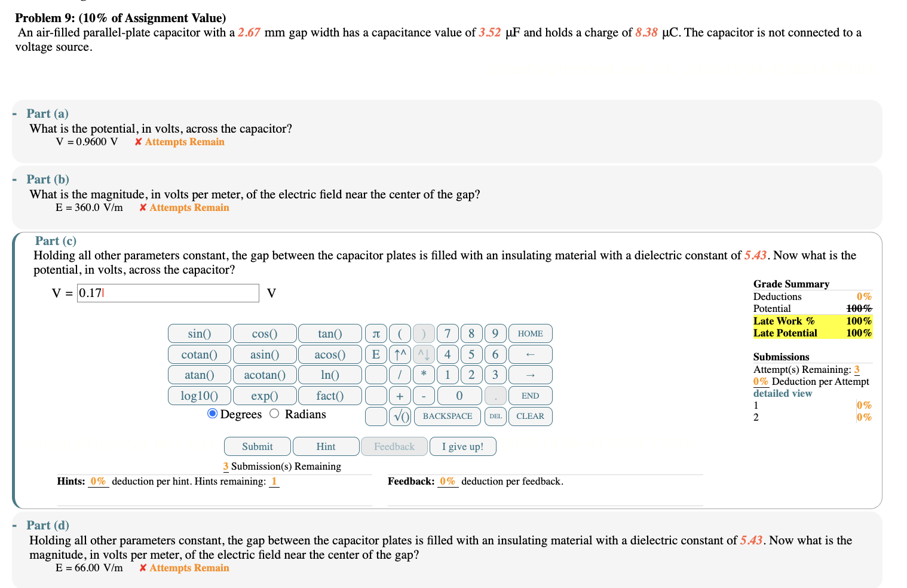Click the superscript ↑^ key

click(400, 354)
